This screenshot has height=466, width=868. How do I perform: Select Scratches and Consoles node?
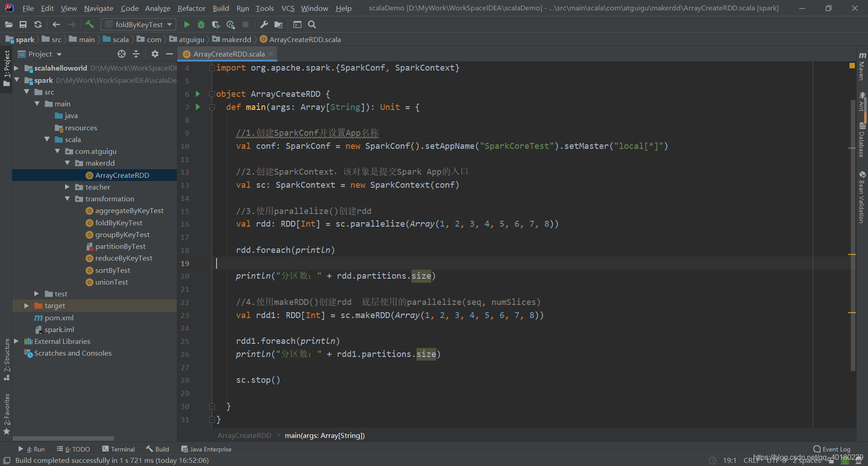68,353
